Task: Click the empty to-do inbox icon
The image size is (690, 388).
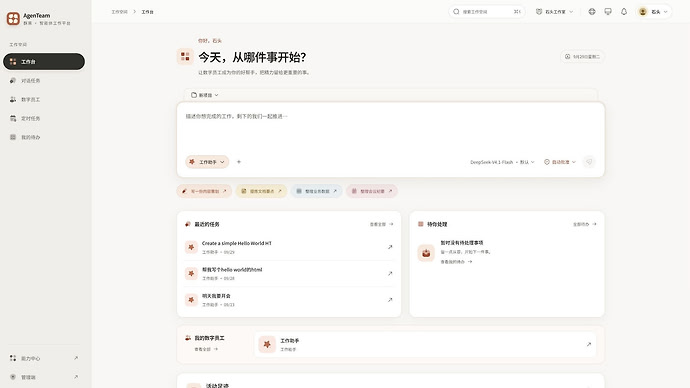Action: pos(426,253)
